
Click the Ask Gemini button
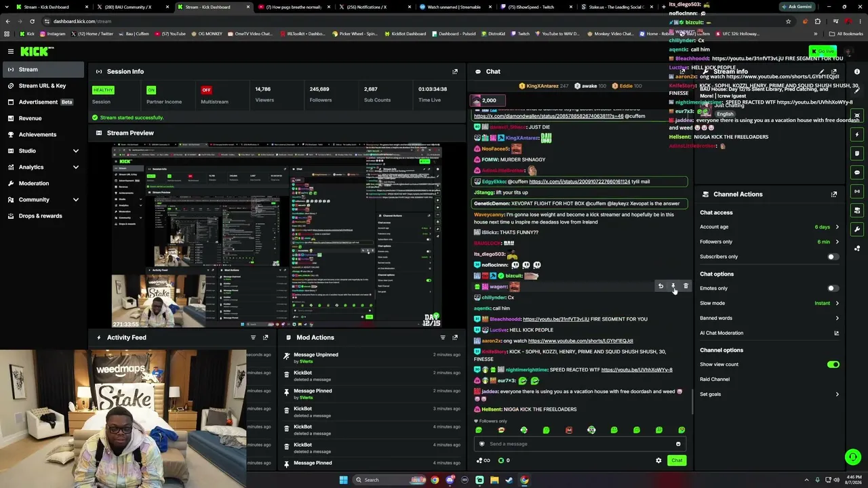797,7
